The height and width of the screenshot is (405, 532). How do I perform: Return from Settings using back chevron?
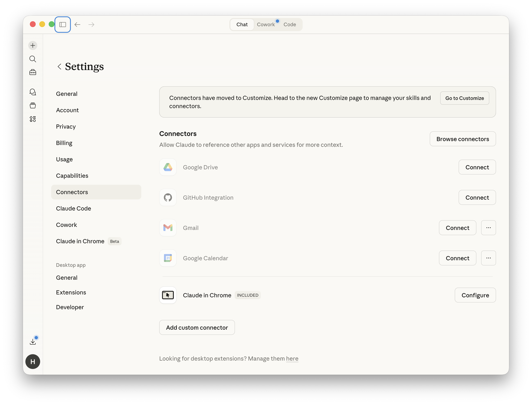[x=59, y=66]
